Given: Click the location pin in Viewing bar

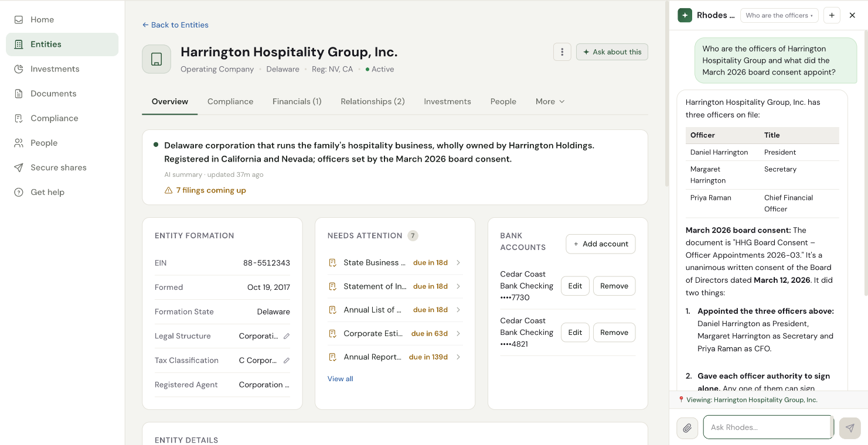Looking at the screenshot, I should click(x=681, y=400).
